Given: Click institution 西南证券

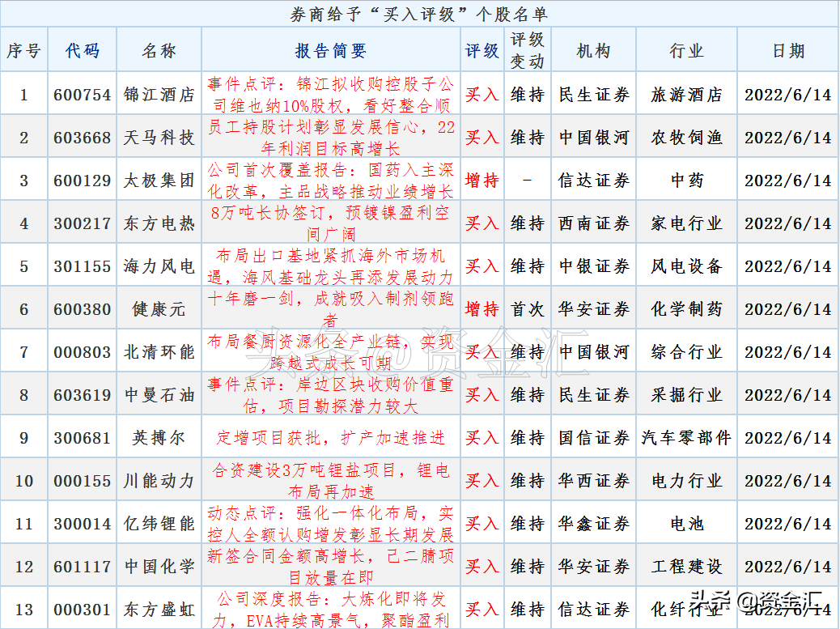Looking at the screenshot, I should 593,223.
